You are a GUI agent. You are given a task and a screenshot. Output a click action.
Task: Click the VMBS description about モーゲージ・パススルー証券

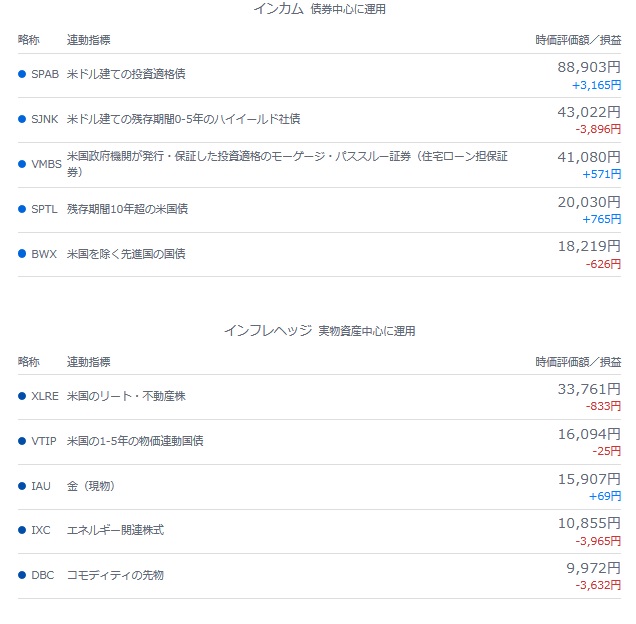[287, 164]
